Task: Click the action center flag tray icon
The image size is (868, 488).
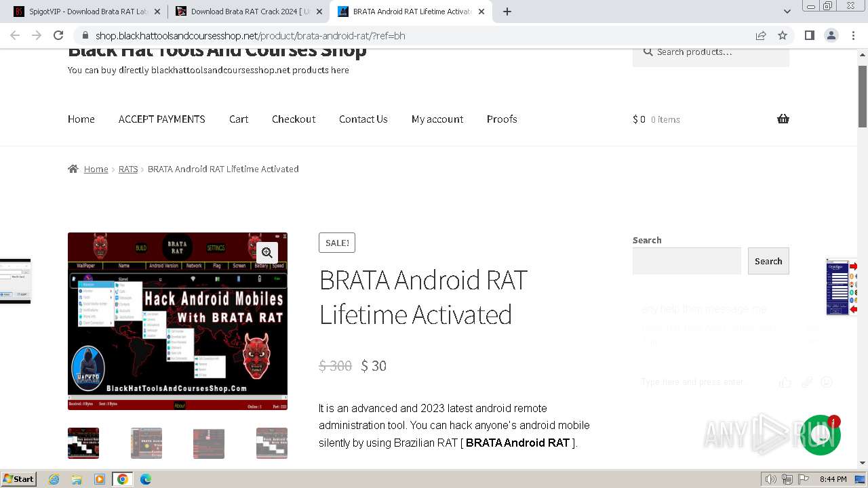Action: coord(804,479)
